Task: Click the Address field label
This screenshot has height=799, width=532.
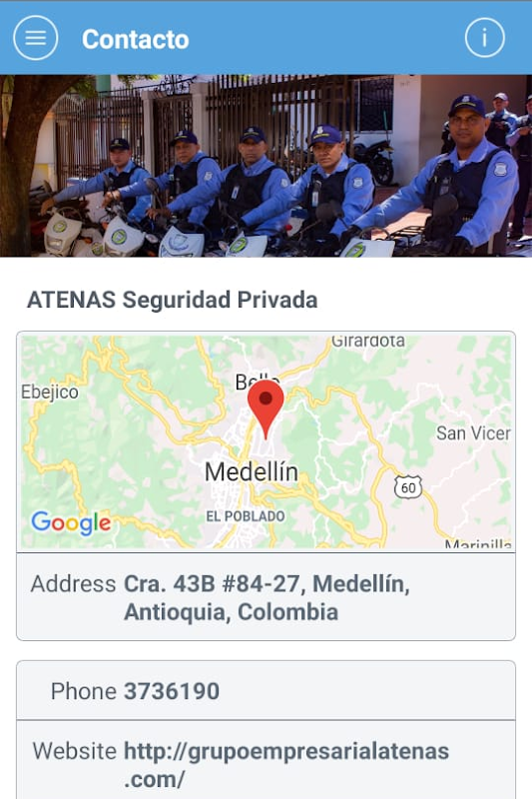Action: (73, 584)
